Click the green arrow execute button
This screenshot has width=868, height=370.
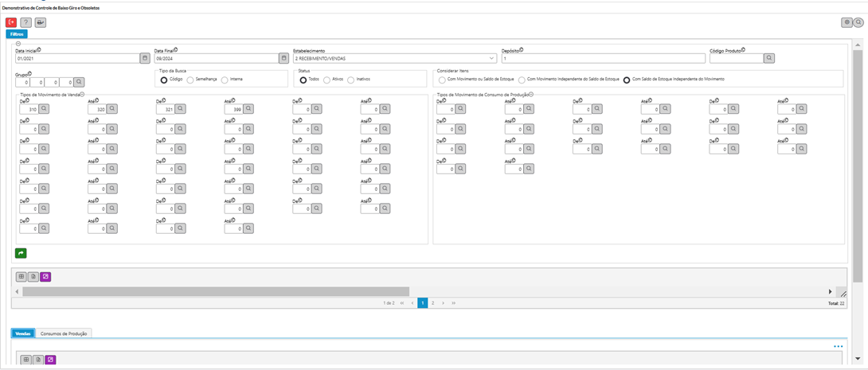(20, 253)
